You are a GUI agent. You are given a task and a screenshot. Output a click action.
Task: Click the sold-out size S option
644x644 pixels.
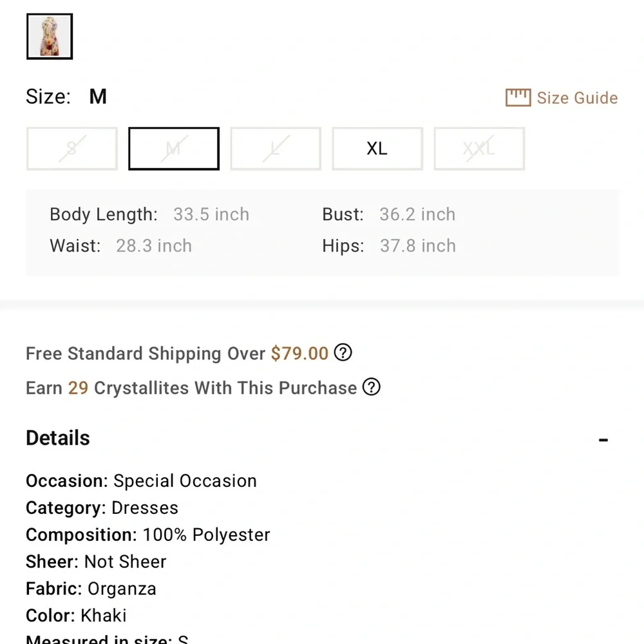tap(71, 149)
